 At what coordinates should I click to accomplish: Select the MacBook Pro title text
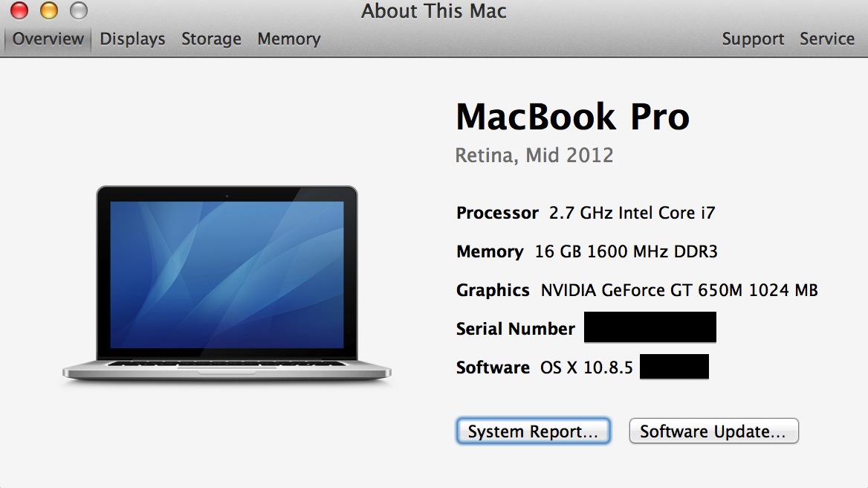(572, 117)
